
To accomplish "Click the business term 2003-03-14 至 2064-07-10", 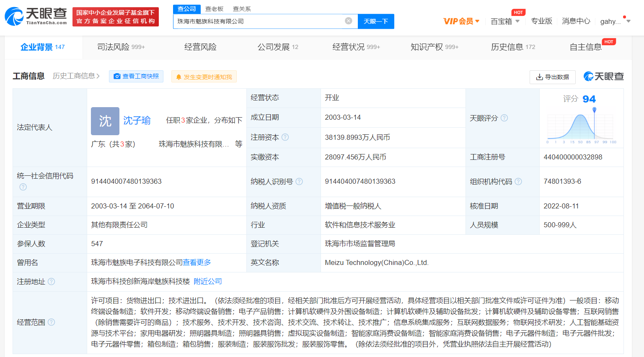I will 132,206.
